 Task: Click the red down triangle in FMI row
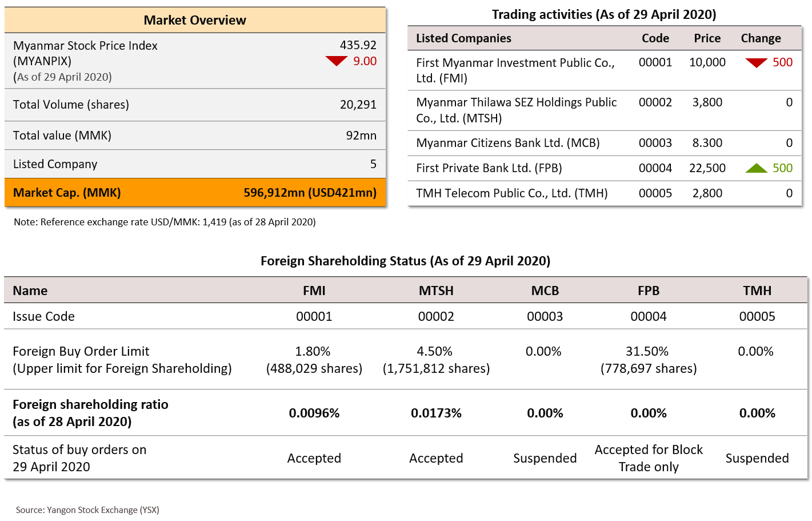(x=756, y=63)
